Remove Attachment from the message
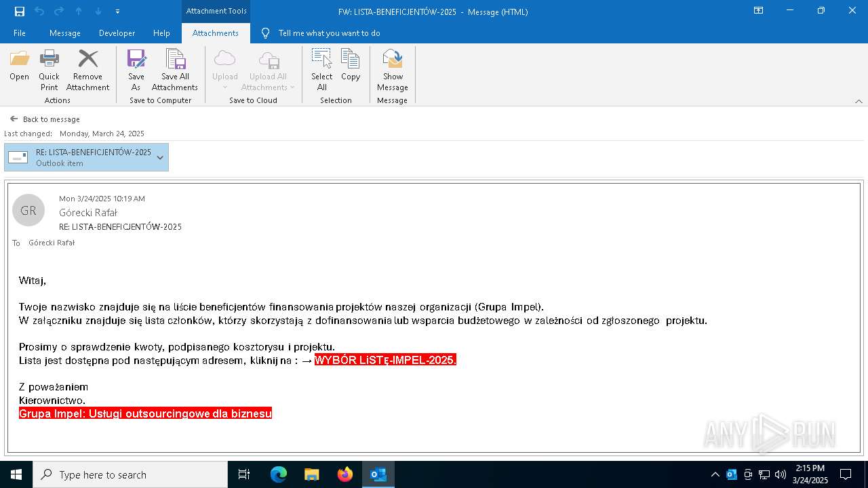This screenshot has width=868, height=488. pyautogui.click(x=87, y=70)
